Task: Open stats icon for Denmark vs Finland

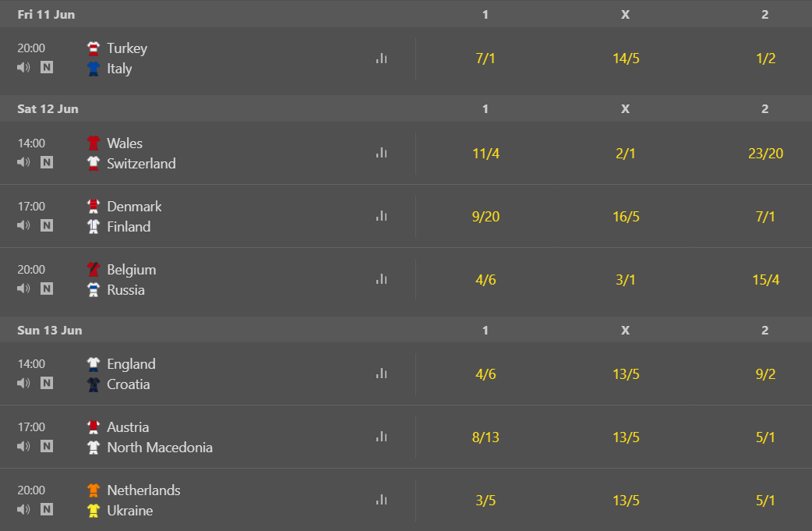Action: tap(381, 217)
